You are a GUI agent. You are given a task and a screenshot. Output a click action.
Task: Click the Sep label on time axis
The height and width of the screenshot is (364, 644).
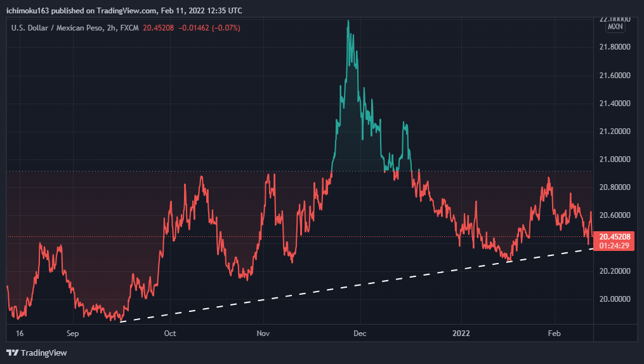point(73,333)
